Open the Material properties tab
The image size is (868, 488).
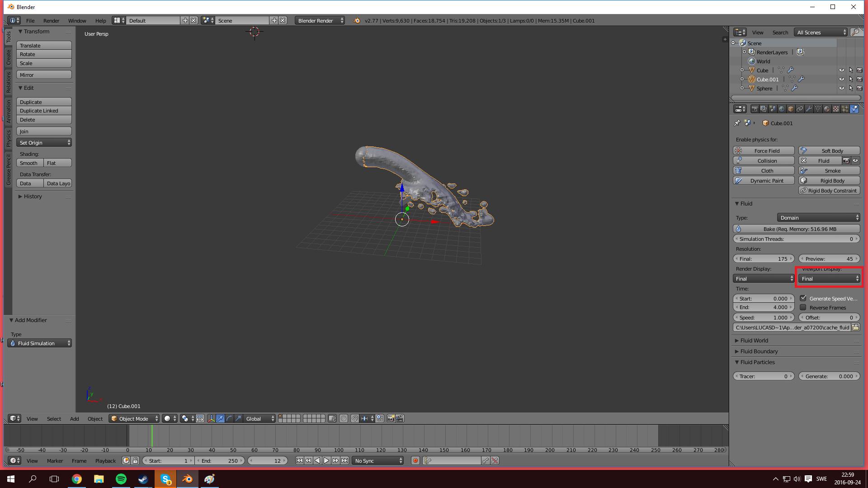(827, 109)
